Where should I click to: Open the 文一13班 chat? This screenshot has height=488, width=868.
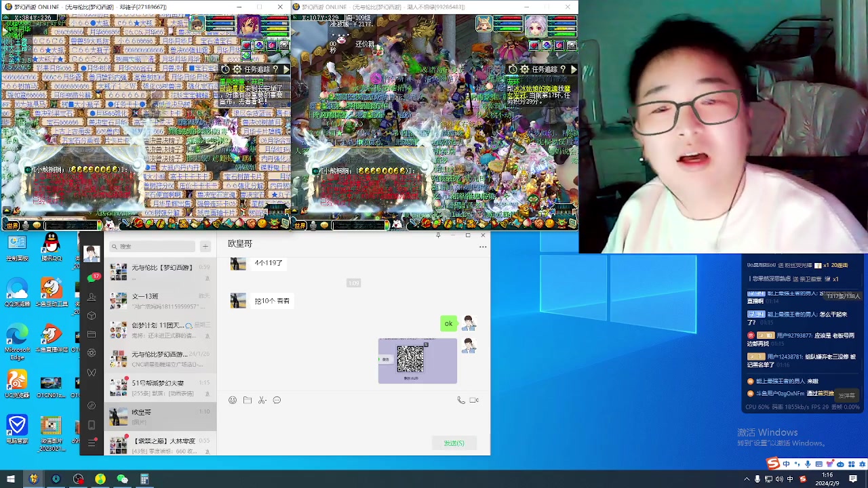coord(160,301)
